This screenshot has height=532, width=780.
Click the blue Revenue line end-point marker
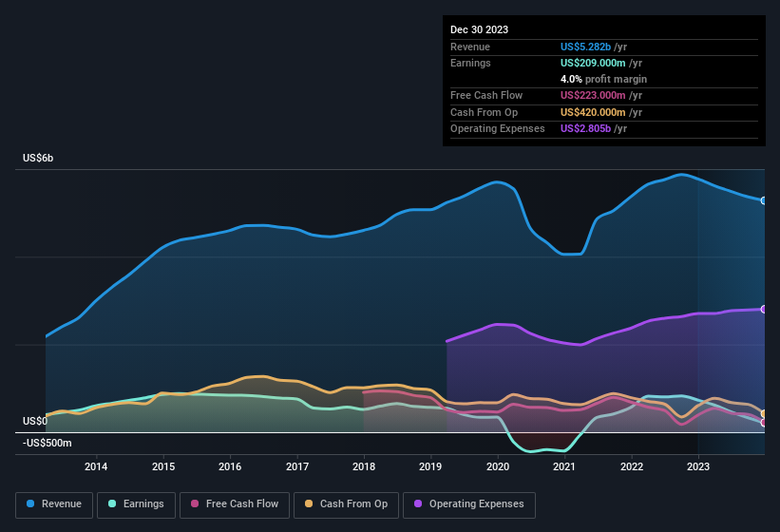click(764, 200)
